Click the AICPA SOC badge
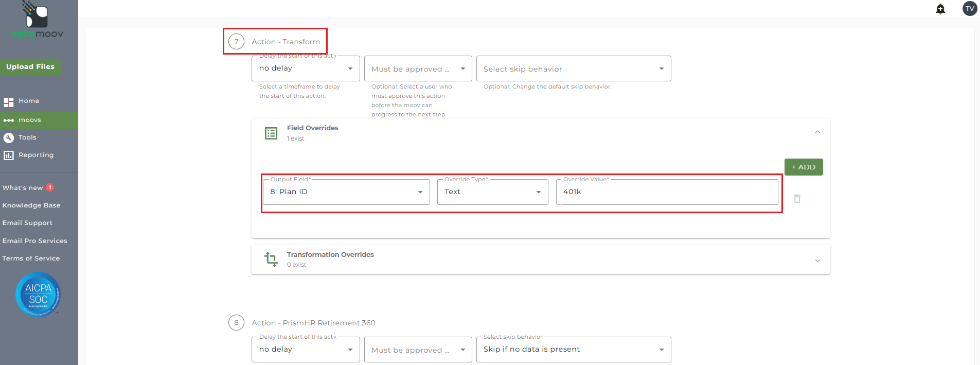This screenshot has width=980, height=365. click(x=38, y=294)
